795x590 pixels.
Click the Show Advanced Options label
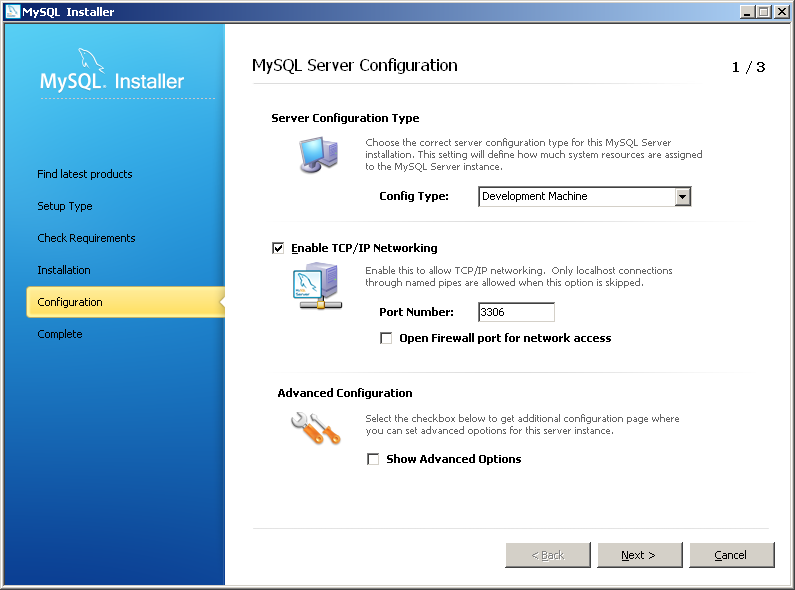(453, 459)
